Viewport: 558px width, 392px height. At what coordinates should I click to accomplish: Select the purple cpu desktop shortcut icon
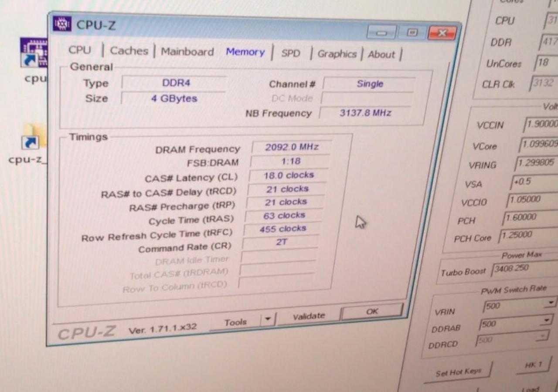point(34,52)
